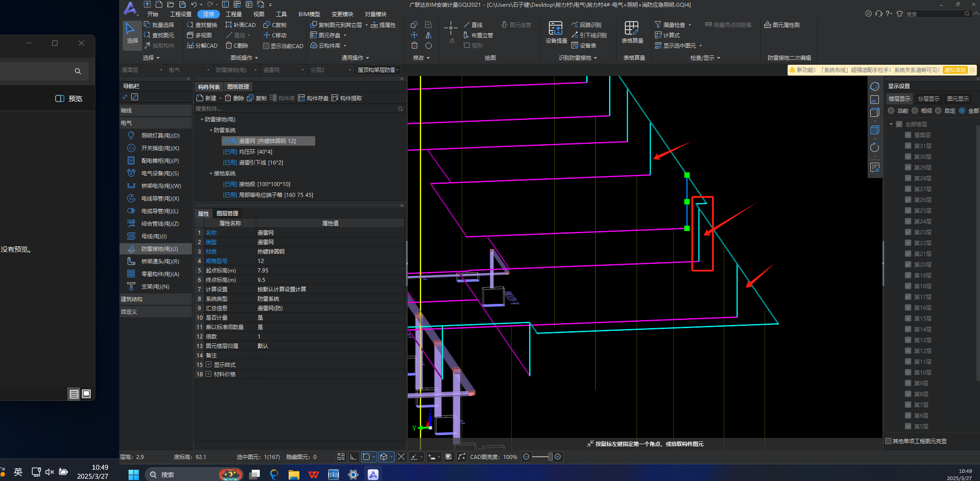This screenshot has height=481, width=980.
Task: Click the C删除 delete tool
Action: (237, 45)
